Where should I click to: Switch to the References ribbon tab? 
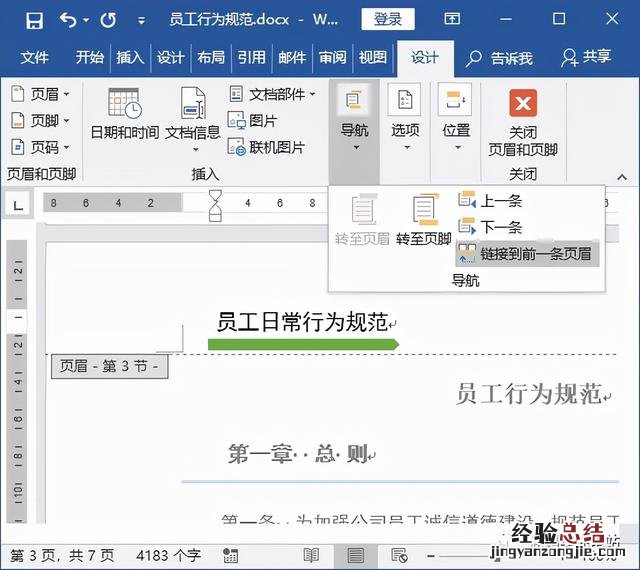[251, 57]
